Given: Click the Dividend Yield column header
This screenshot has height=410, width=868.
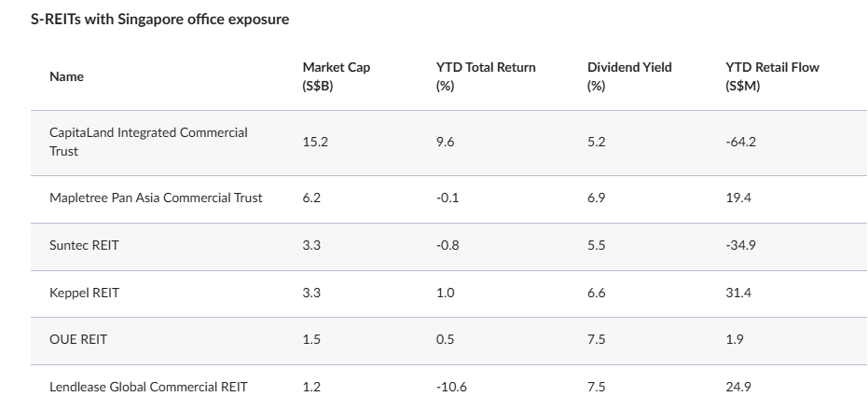Looking at the screenshot, I should (x=628, y=76).
